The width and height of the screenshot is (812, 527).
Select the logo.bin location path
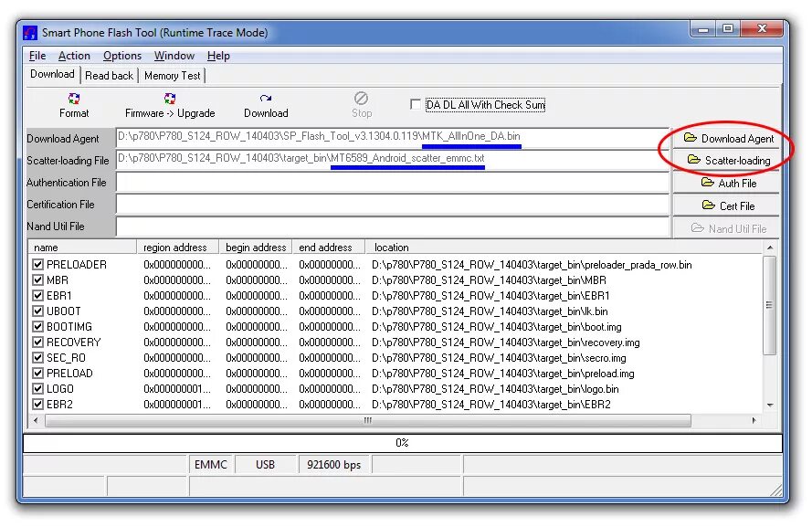495,389
